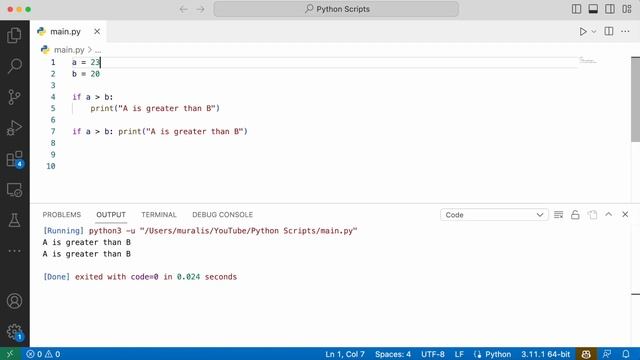Click the Done exited with code=0 line
Viewport: 640px width, 360px height.
click(140, 277)
